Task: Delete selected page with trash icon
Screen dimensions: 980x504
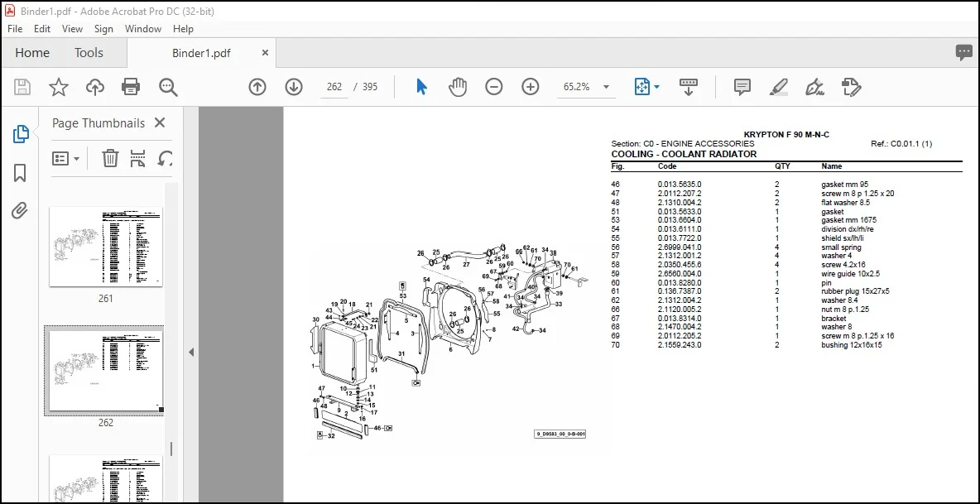Action: coord(111,159)
